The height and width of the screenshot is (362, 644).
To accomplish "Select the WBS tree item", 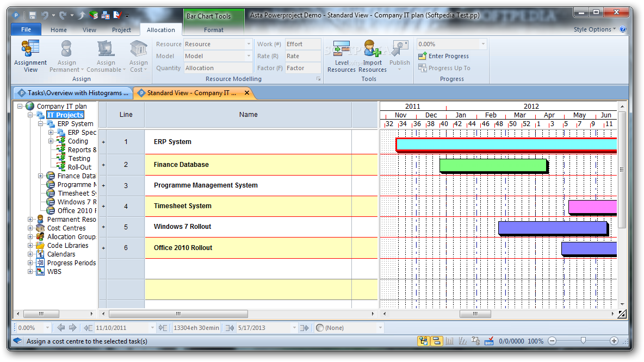I will (54, 271).
